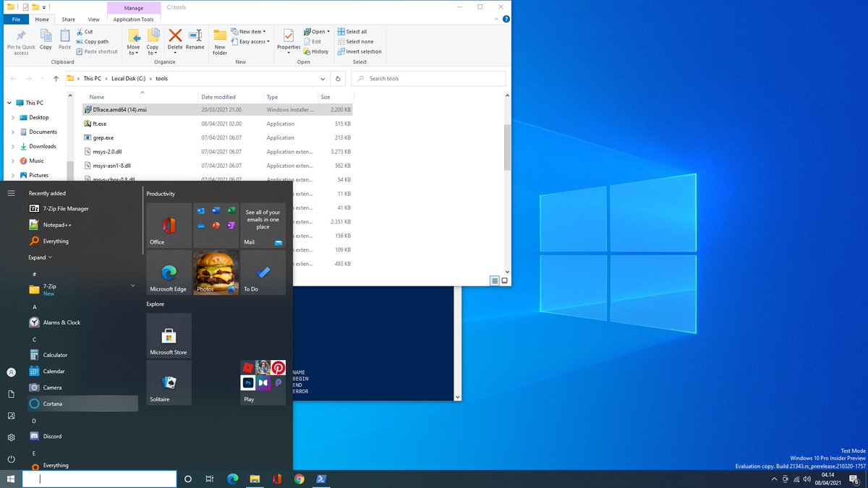
Task: Open the Microsoft Store tile
Action: [169, 335]
